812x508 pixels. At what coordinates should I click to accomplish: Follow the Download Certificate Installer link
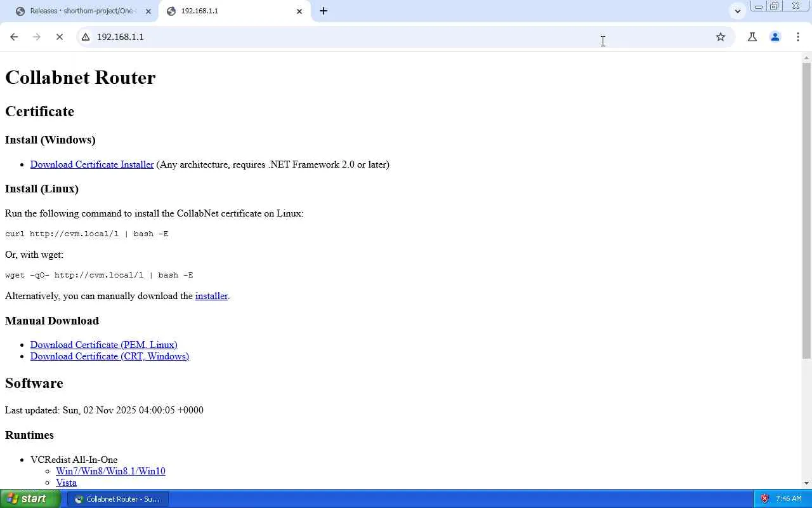(x=92, y=164)
